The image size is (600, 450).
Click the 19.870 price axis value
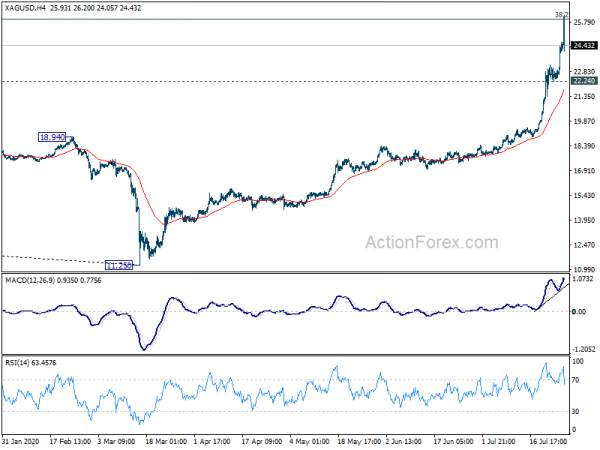584,121
